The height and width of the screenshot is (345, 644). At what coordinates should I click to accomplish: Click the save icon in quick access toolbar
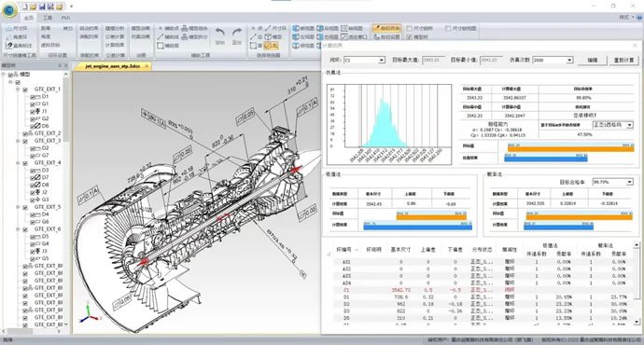[42, 7]
